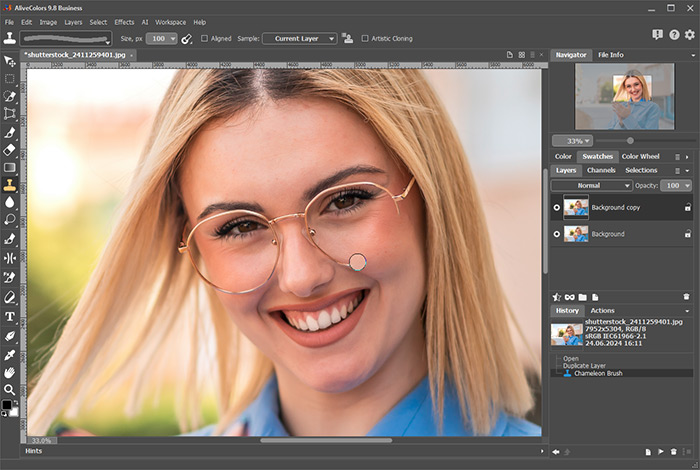Open the Normal blend mode dropdown
The width and height of the screenshot is (700, 470).
pyautogui.click(x=591, y=185)
